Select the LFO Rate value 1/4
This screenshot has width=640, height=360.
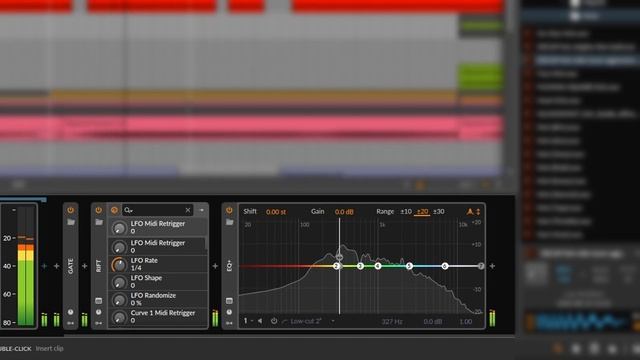tap(136, 268)
